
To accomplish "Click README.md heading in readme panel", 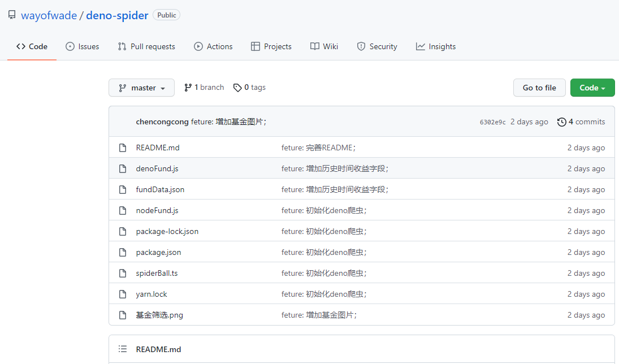I will click(158, 349).
